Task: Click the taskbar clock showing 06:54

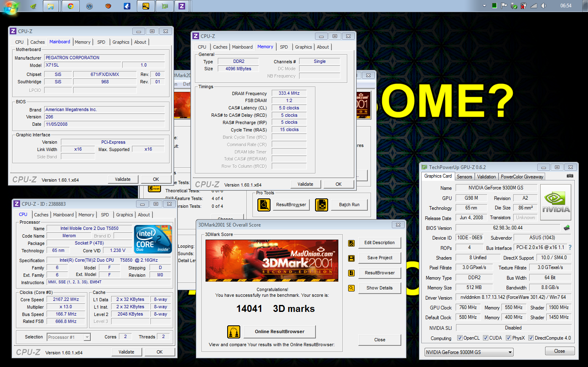Action: [x=566, y=6]
